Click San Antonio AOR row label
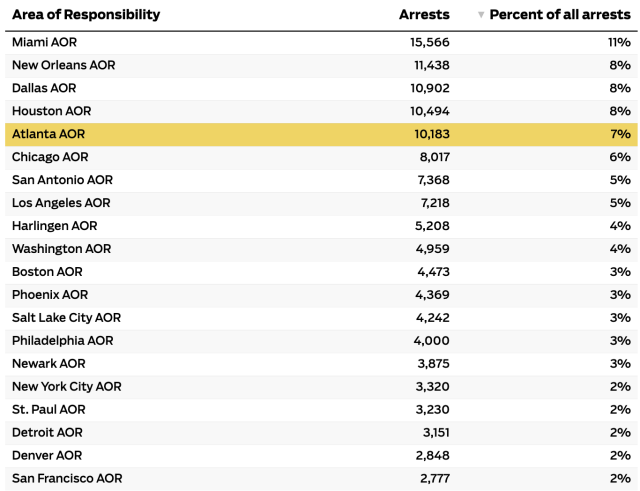 coord(62,180)
